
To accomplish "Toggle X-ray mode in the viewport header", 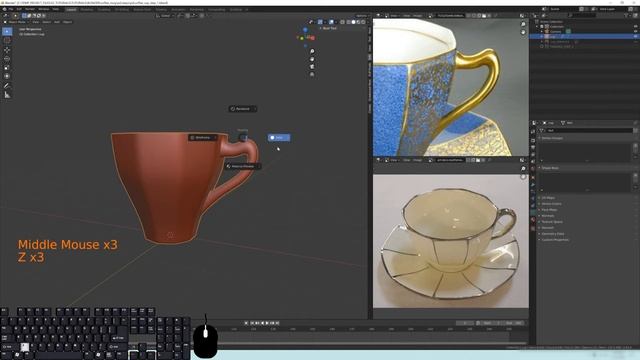I will pyautogui.click(x=343, y=22).
